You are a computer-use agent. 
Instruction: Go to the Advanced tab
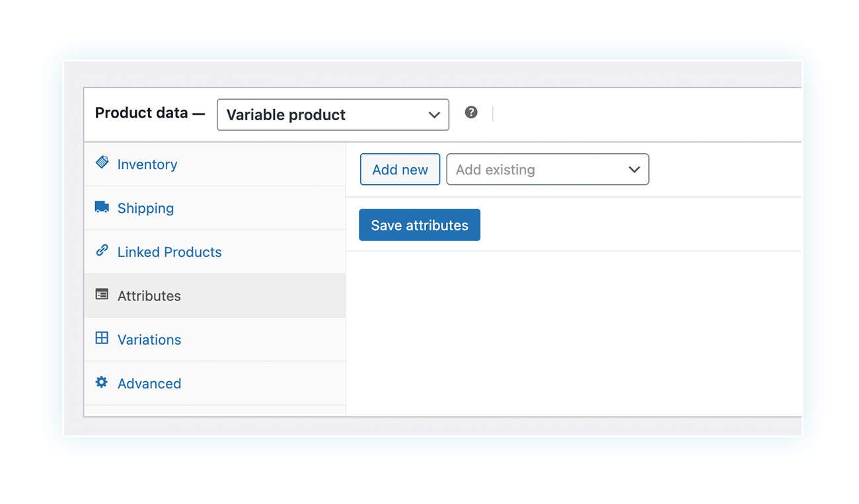click(x=215, y=383)
